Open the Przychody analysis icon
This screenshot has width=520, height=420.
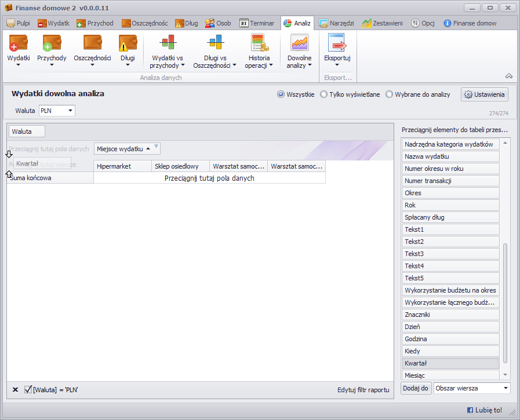52,43
